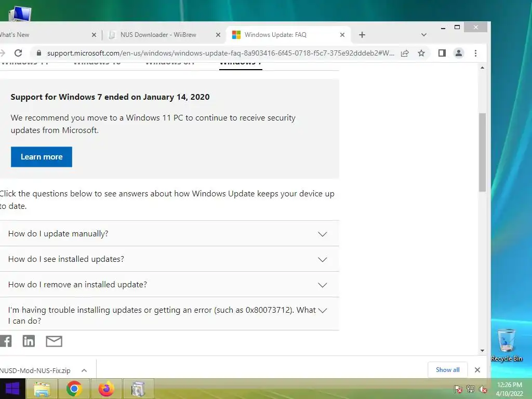
Task: Bookmark this page with the star icon
Action: point(421,53)
